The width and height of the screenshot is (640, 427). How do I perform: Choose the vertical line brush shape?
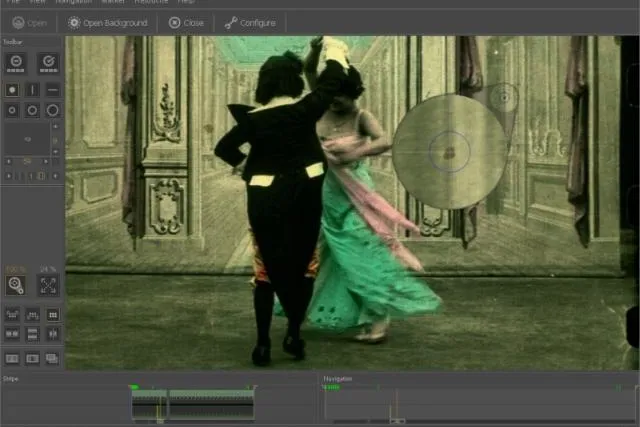click(33, 90)
